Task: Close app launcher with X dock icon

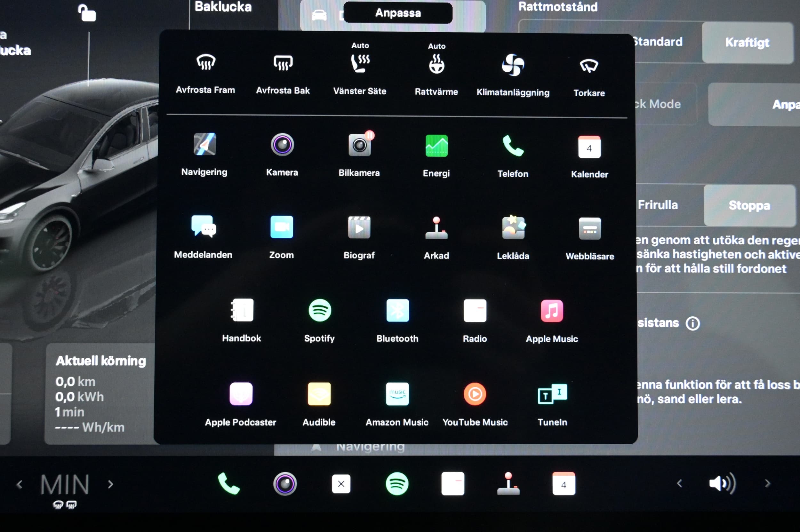Action: [x=341, y=484]
